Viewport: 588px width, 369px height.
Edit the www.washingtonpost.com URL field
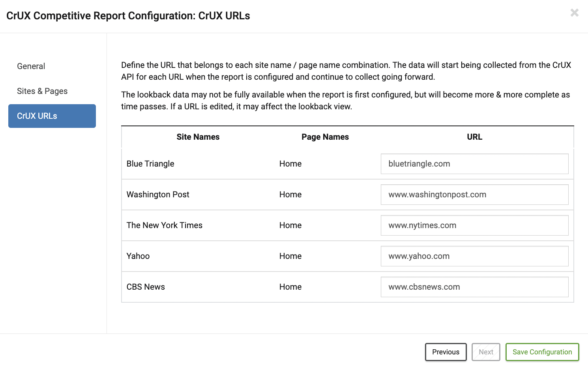click(474, 195)
